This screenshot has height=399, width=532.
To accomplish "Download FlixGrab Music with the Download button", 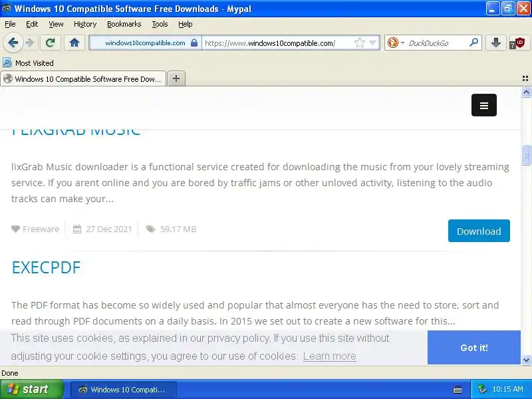I will click(x=479, y=231).
